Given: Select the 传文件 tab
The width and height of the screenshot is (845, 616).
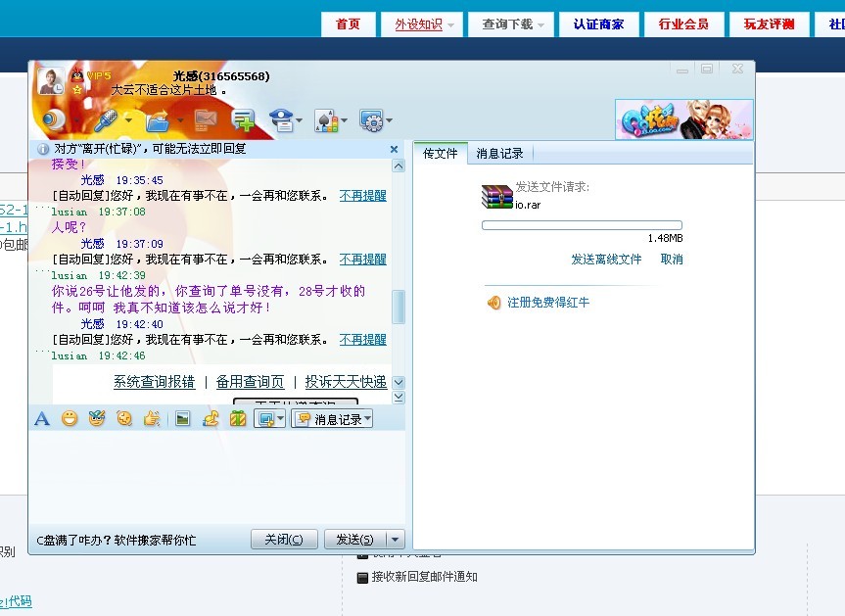Looking at the screenshot, I should (440, 154).
